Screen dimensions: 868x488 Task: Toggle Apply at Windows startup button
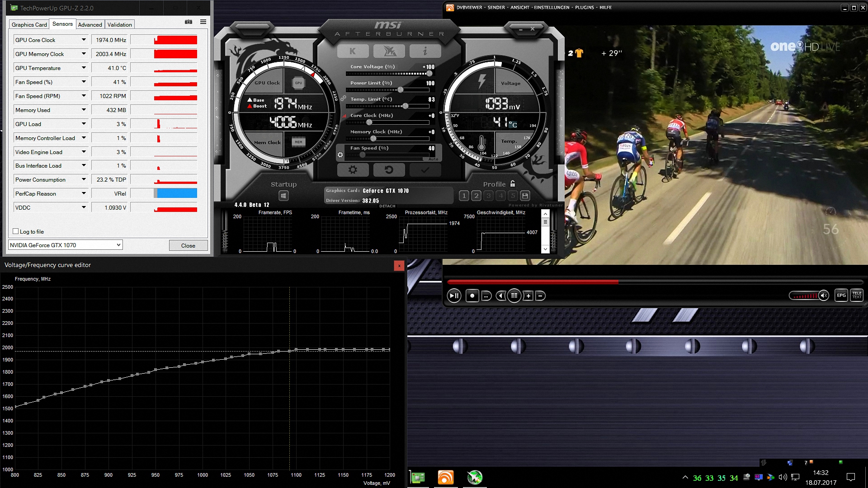point(283,196)
